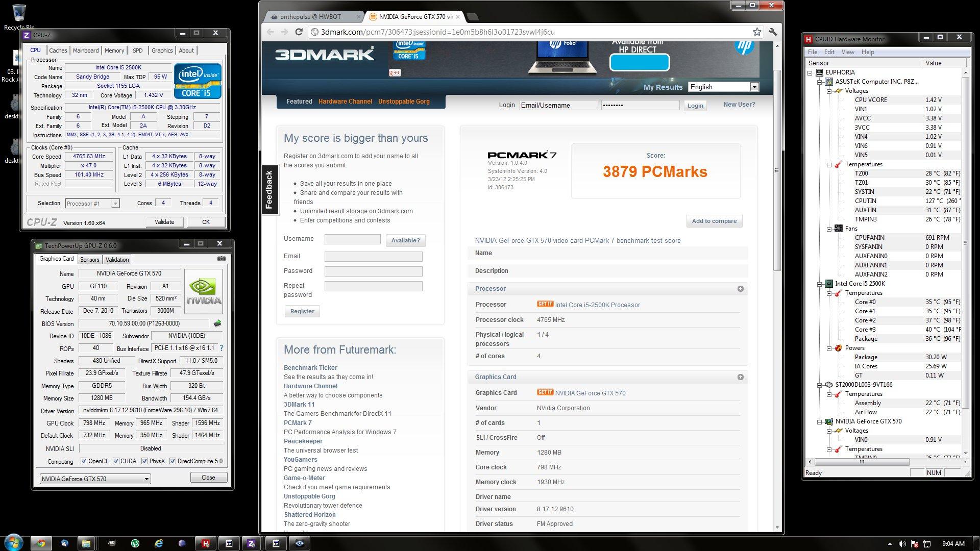Click the browser back arrow
Screen dimensions: 980x551
270,32
